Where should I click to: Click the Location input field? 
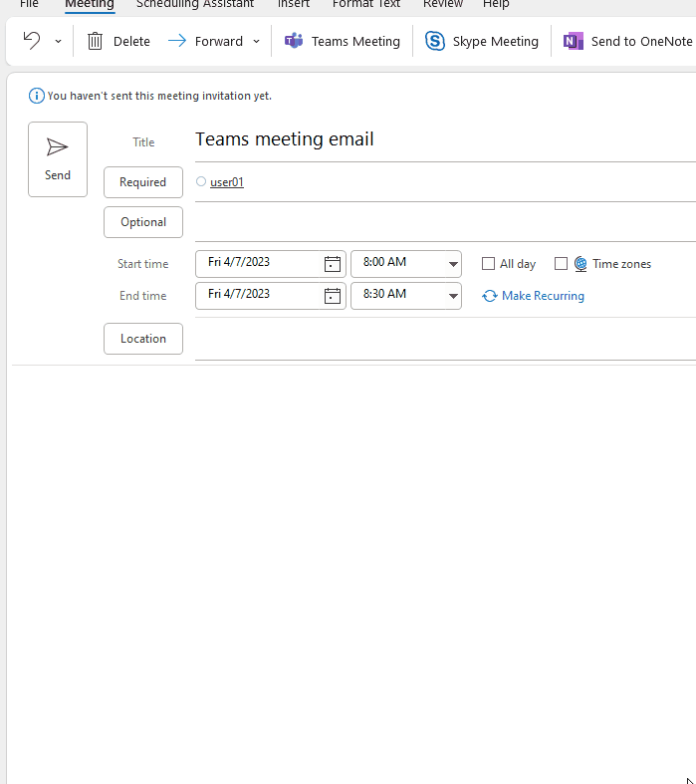445,340
